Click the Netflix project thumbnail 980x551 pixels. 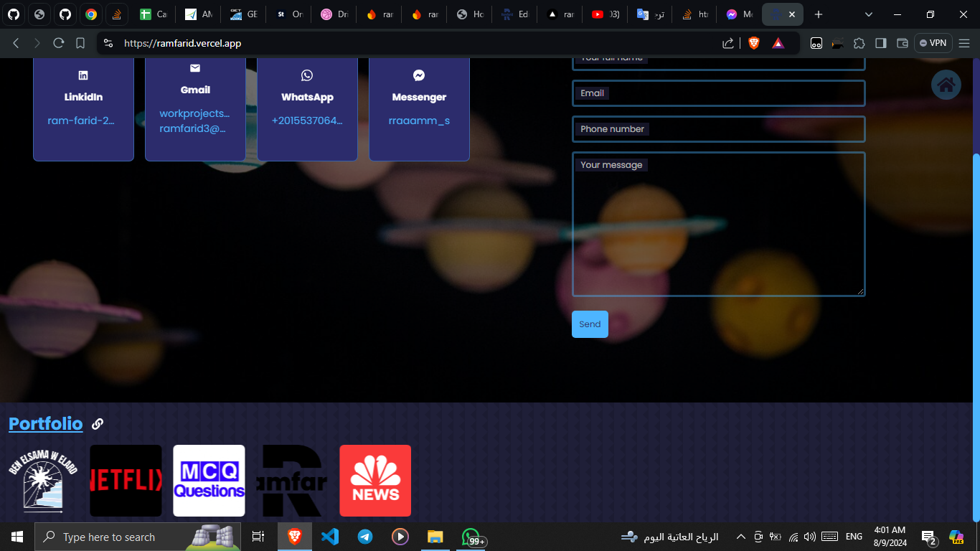[126, 481]
